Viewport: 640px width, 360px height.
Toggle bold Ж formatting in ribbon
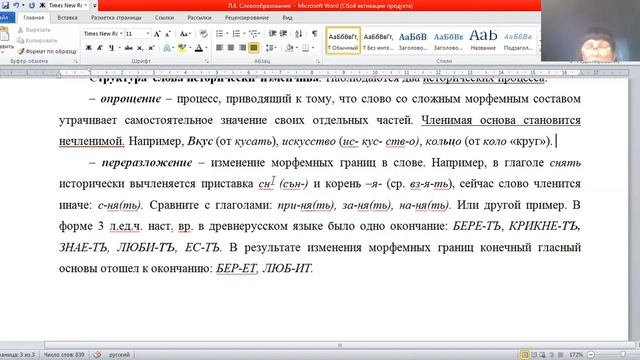coord(89,48)
